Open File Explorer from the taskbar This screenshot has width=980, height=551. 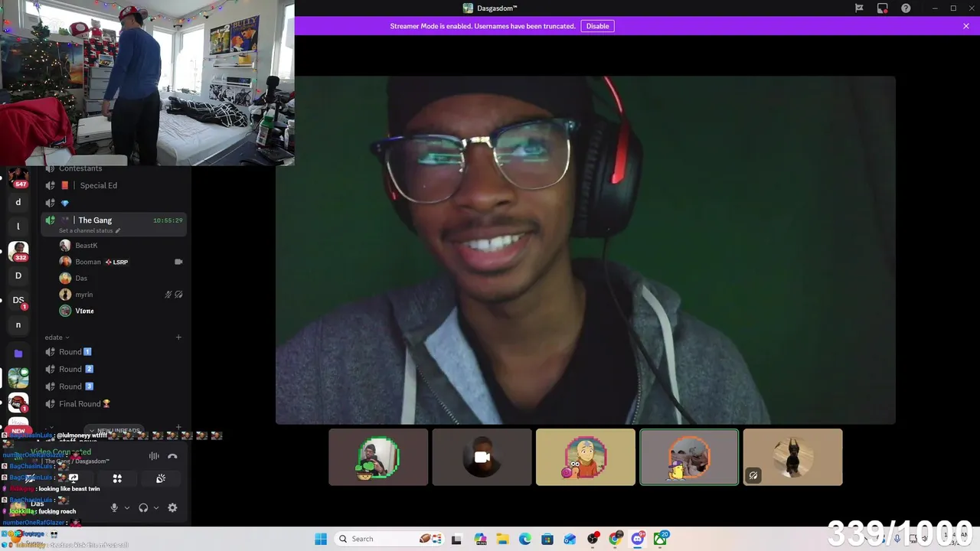coord(502,539)
